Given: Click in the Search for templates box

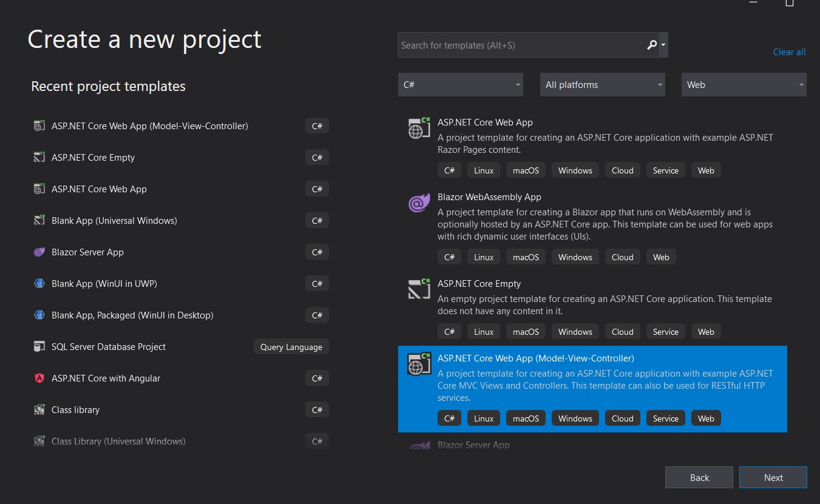Looking at the screenshot, I should (x=522, y=45).
